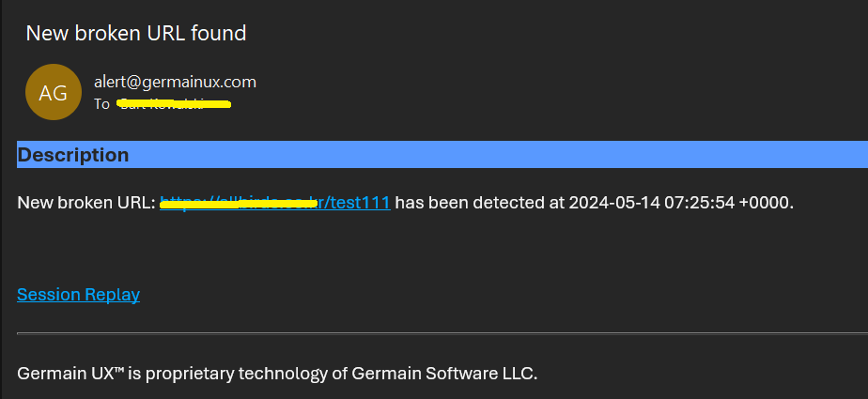Click the horizontal divider above the footer
868x399 pixels.
(442, 333)
